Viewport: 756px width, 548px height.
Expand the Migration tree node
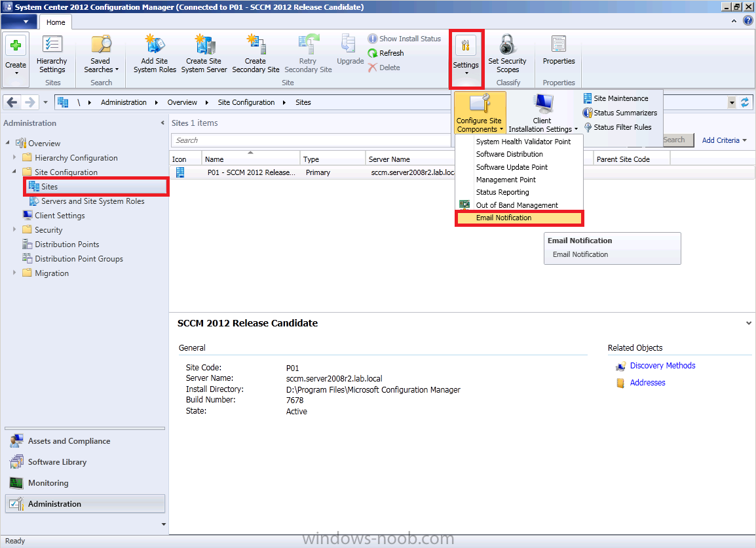pos(14,273)
